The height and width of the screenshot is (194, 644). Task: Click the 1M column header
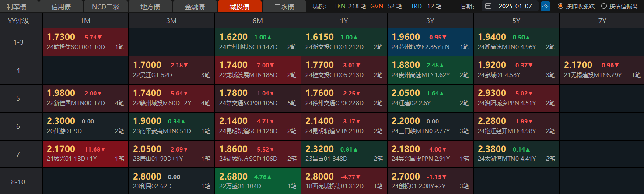[85, 21]
